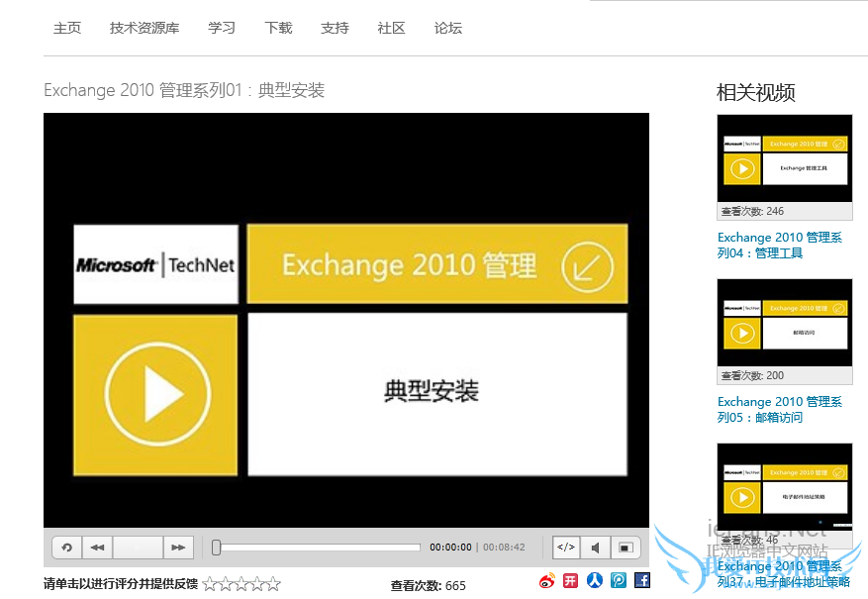Switch to the 论坛 section
Image resolution: width=868 pixels, height=599 pixels.
tap(447, 29)
